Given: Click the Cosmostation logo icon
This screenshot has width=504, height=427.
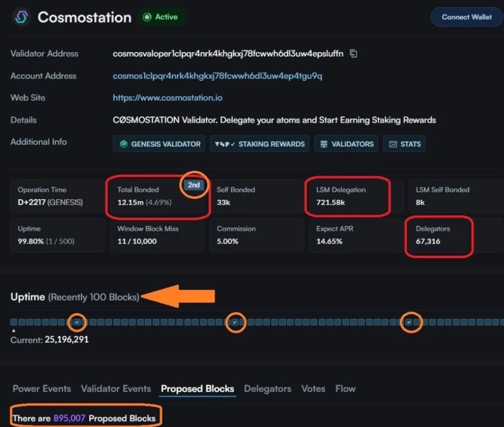Looking at the screenshot, I should pos(21,17).
